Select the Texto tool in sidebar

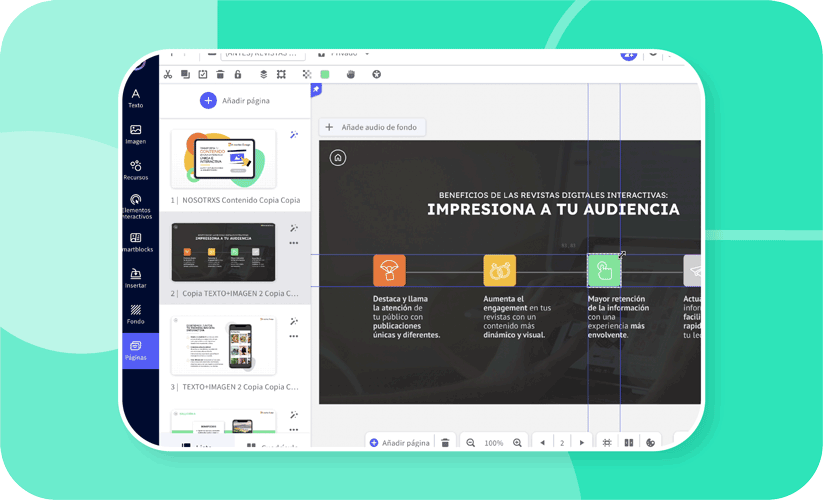point(135,98)
